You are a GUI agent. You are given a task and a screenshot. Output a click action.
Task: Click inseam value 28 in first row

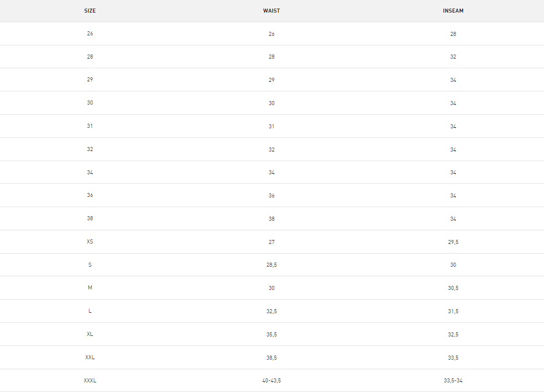coord(453,34)
